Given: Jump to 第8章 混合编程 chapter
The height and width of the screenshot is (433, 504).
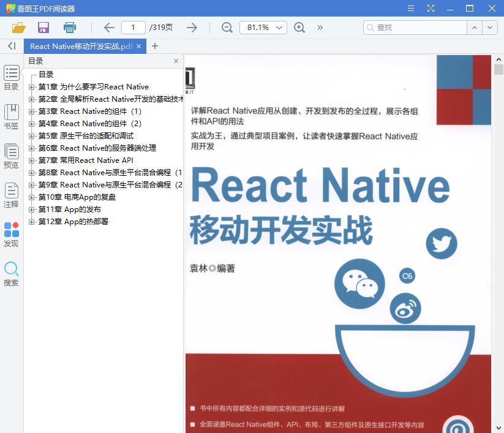Looking at the screenshot, I should 110,172.
